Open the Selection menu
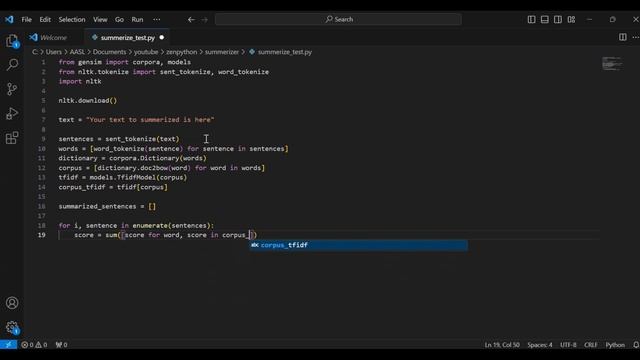This screenshot has width=640, height=360. coord(72,19)
